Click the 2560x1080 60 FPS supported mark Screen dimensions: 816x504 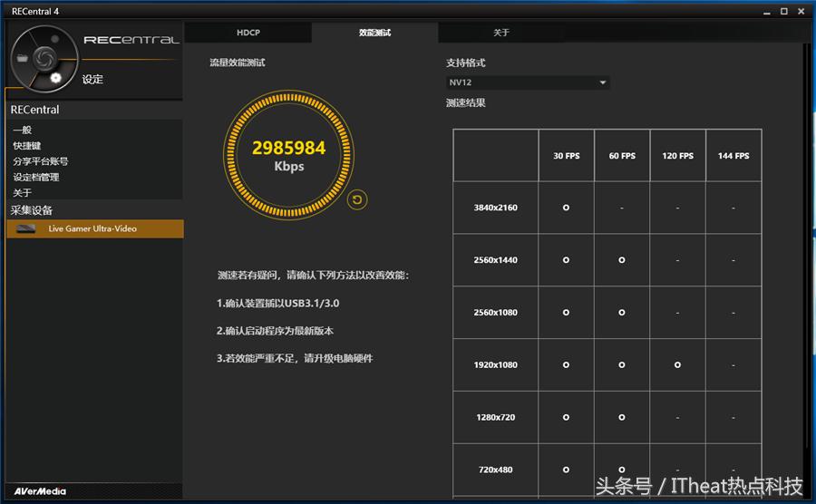tap(621, 313)
